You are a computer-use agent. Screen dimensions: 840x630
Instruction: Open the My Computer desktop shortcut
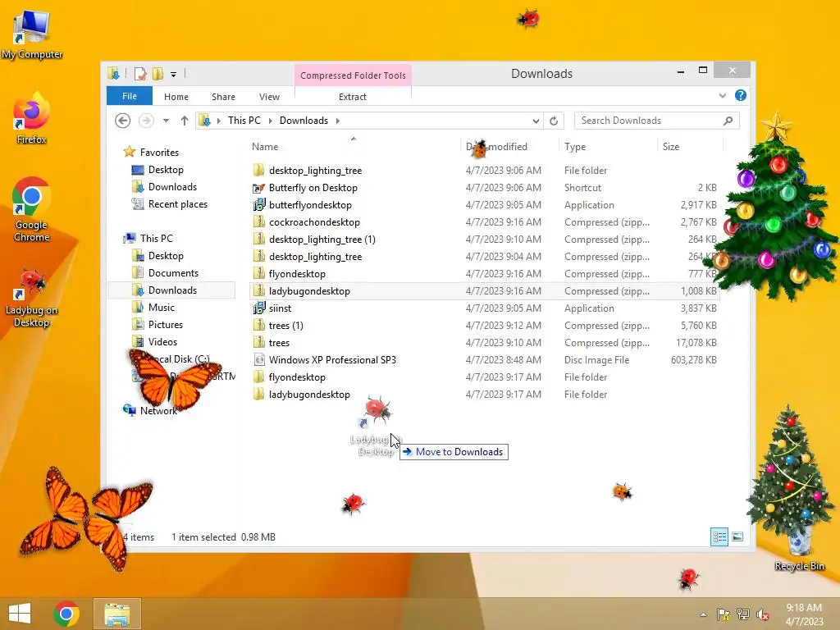pos(32,33)
